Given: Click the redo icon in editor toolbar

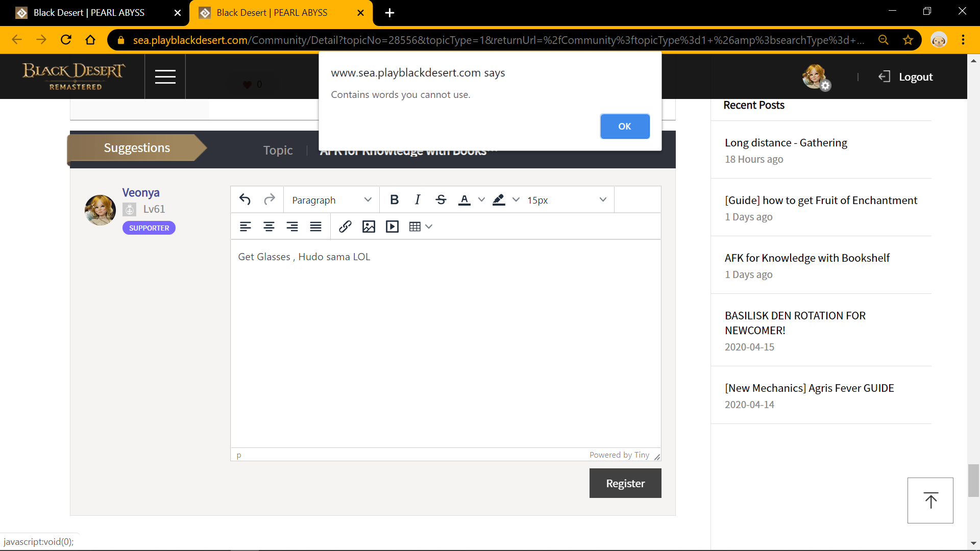Looking at the screenshot, I should [x=269, y=199].
